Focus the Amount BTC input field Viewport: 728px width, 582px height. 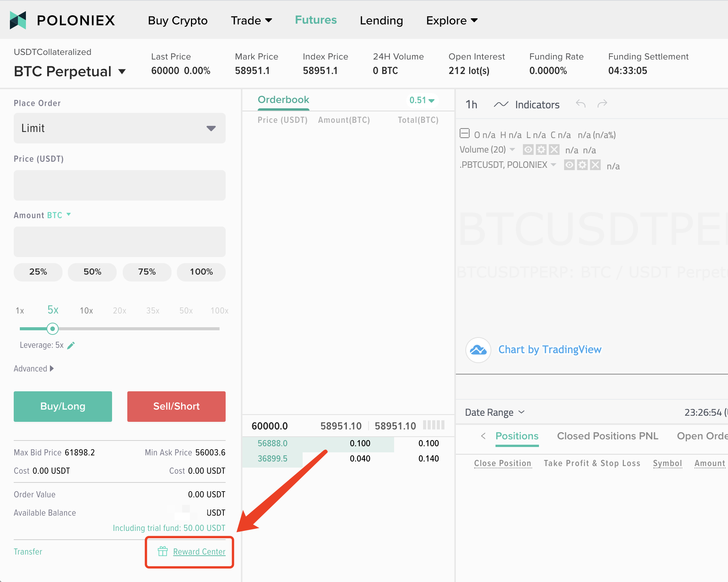point(120,242)
